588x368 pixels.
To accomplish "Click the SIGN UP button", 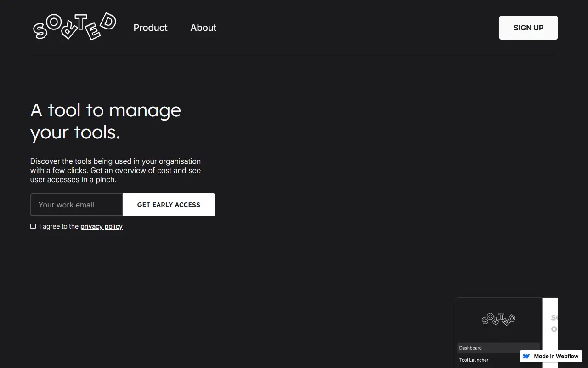I will click(x=528, y=28).
